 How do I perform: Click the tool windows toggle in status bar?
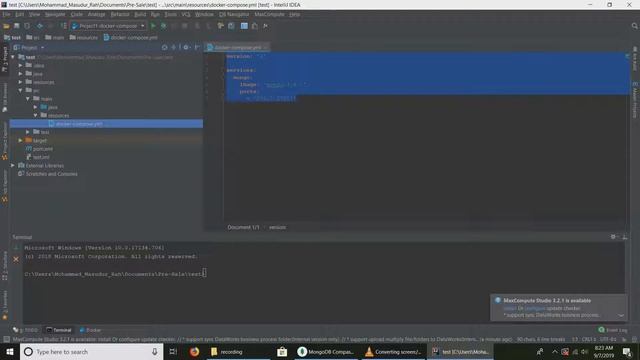pos(6,339)
